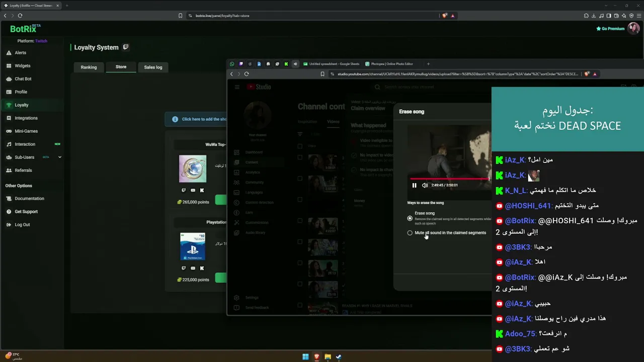Reload the BotRix page

pyautogui.click(x=20, y=16)
